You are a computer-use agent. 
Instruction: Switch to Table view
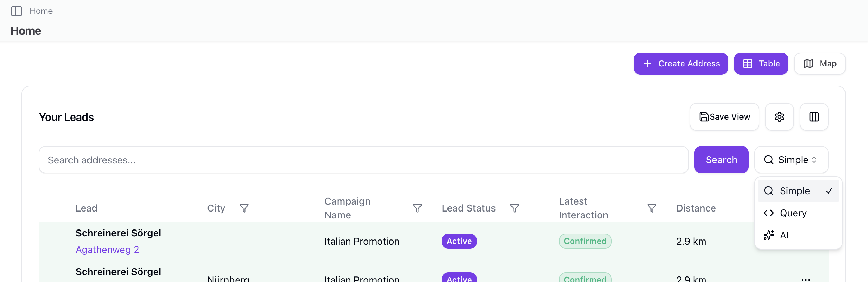761,64
